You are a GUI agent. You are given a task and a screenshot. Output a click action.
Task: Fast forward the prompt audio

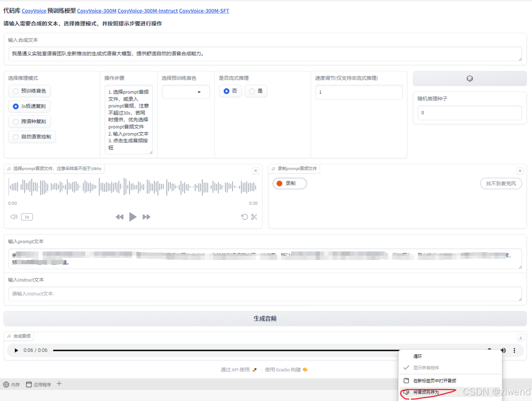point(146,217)
